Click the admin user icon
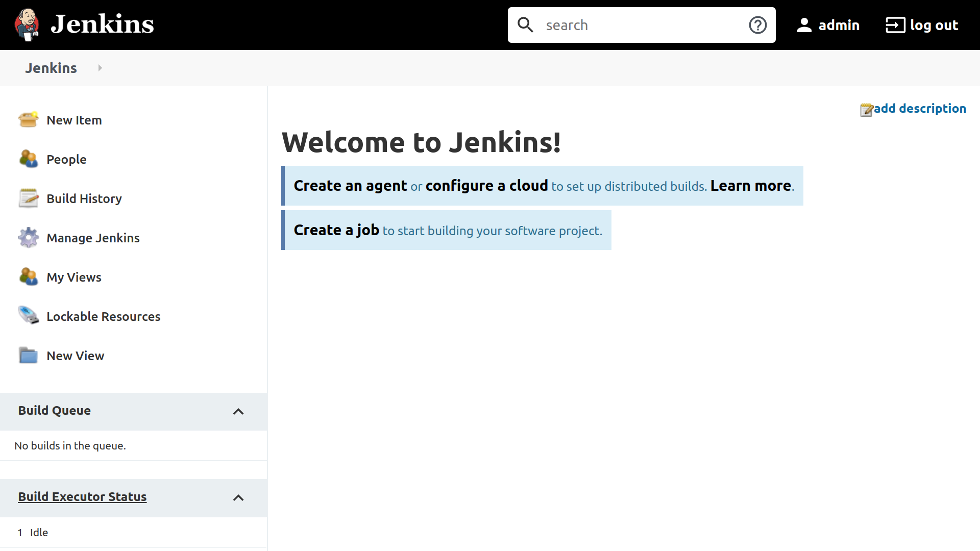This screenshot has width=980, height=551. click(804, 25)
